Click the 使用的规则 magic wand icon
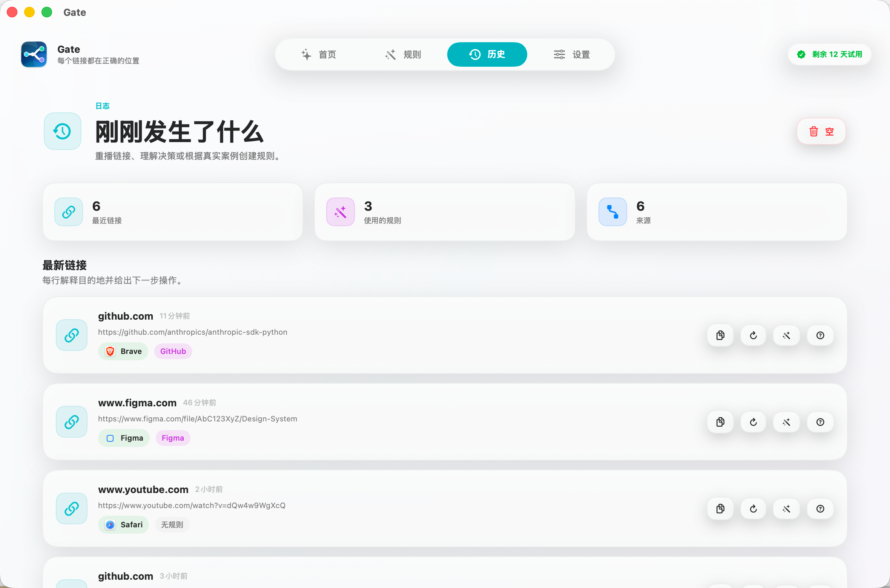The width and height of the screenshot is (890, 588). coord(341,212)
